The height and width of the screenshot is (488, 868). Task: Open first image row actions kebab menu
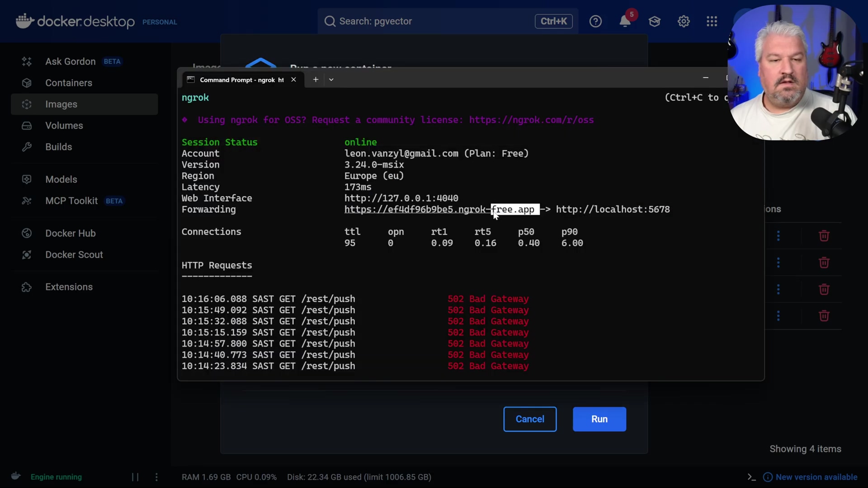(x=778, y=236)
